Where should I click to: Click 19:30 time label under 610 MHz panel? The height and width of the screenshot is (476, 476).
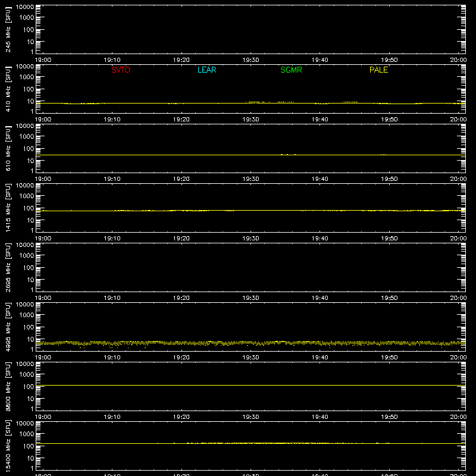[250, 179]
